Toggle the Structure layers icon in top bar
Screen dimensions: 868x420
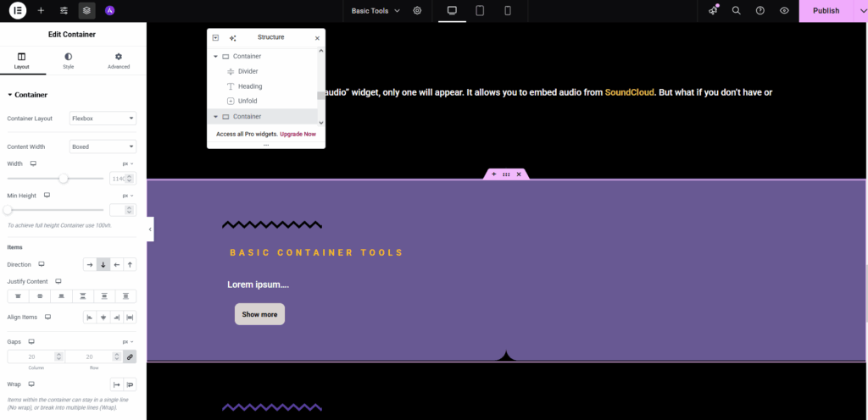coord(86,11)
